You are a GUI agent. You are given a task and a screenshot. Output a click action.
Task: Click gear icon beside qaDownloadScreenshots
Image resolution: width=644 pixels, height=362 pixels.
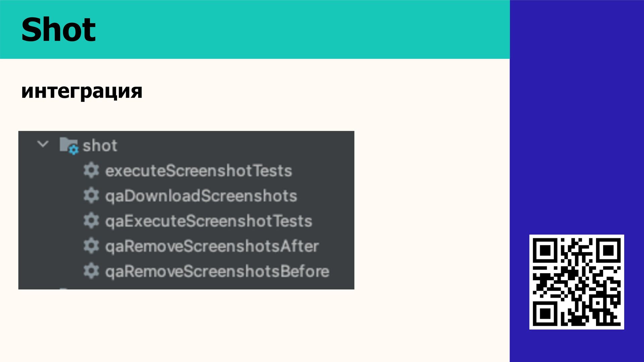click(91, 195)
